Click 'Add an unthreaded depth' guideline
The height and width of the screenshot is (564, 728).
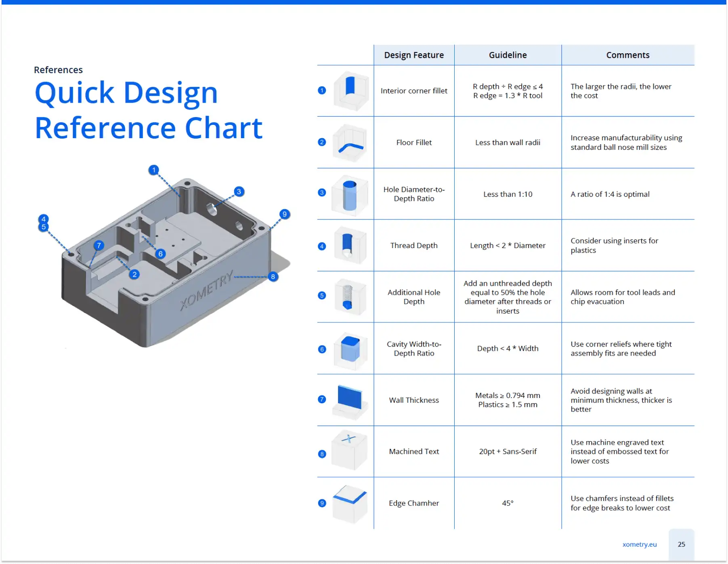508,297
